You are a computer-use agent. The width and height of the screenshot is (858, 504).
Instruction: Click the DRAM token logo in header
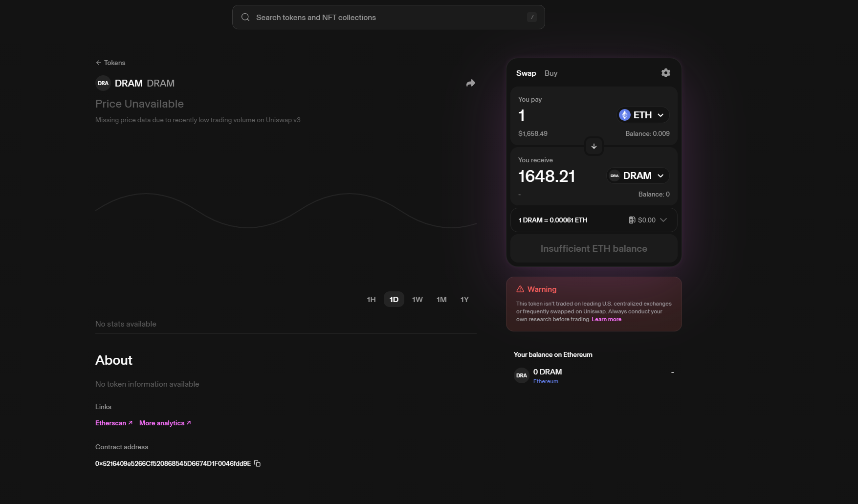pyautogui.click(x=103, y=83)
